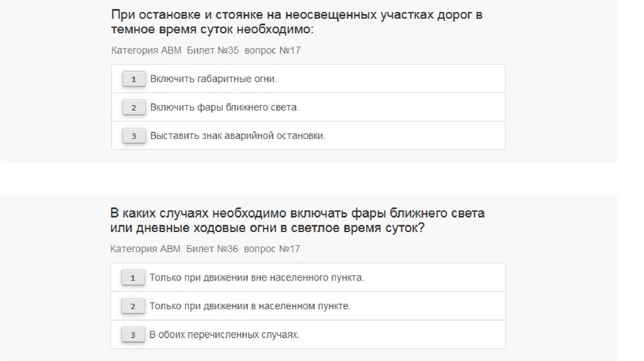The width and height of the screenshot is (644, 361).
Task: Click number 1 button beside 'Включить габаритные огни'
Action: 133,79
